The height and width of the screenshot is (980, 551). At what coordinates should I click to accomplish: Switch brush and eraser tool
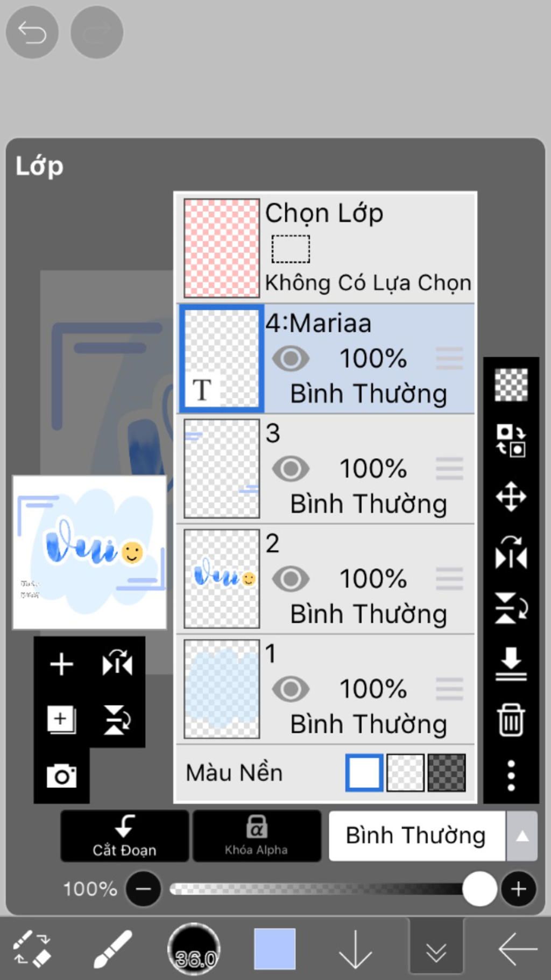(x=32, y=949)
